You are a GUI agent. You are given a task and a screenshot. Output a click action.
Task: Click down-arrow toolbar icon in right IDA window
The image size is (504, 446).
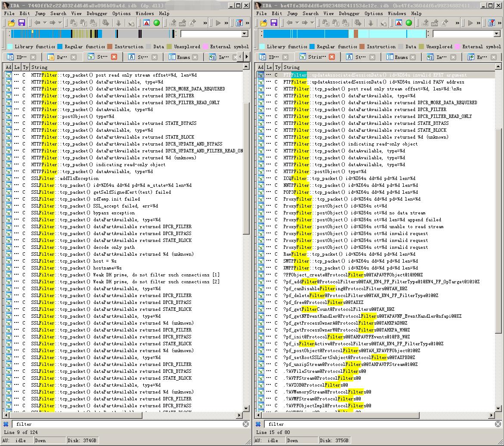coord(371,23)
